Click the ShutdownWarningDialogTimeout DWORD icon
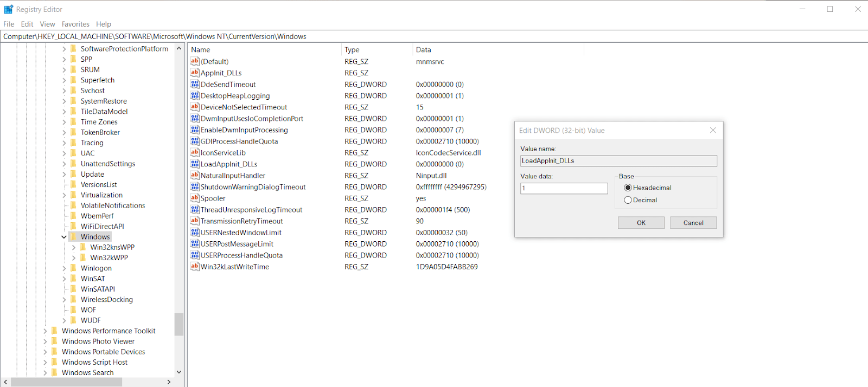 point(195,186)
